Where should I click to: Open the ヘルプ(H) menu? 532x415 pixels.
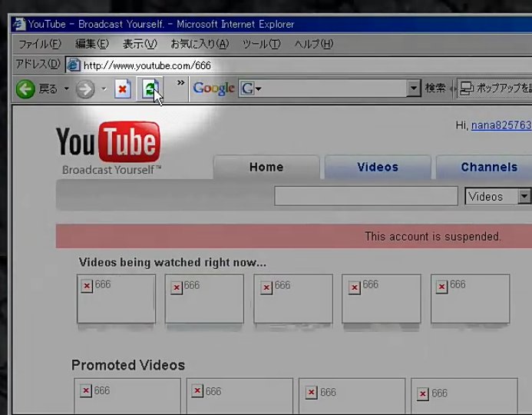314,44
